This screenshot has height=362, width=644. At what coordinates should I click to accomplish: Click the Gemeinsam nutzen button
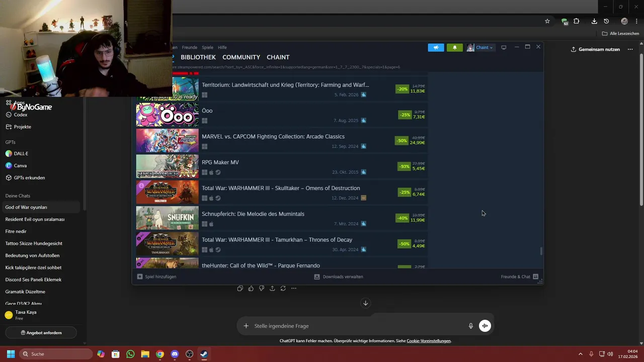tap(595, 49)
